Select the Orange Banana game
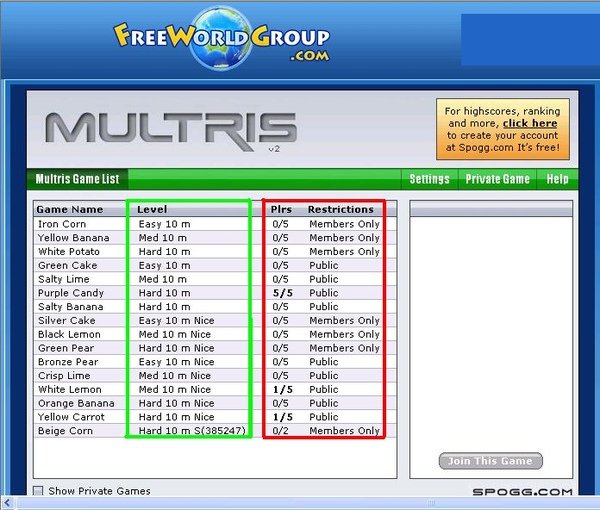600x510 pixels. (215, 403)
